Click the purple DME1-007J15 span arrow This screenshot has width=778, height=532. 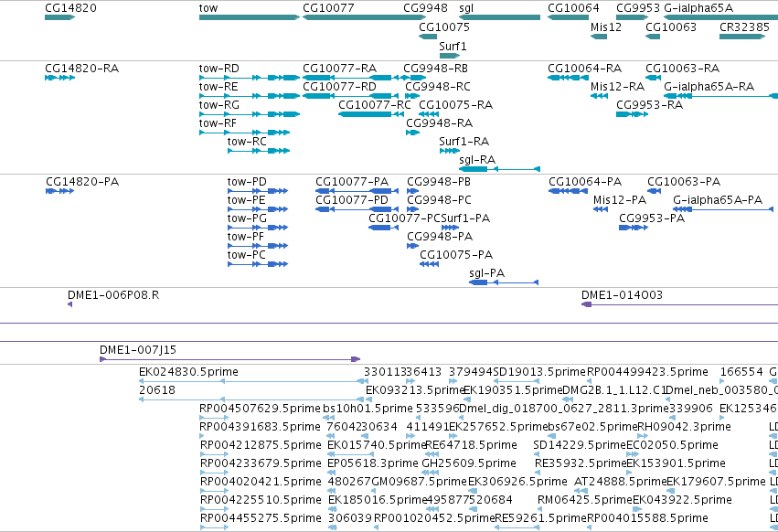pos(230,359)
